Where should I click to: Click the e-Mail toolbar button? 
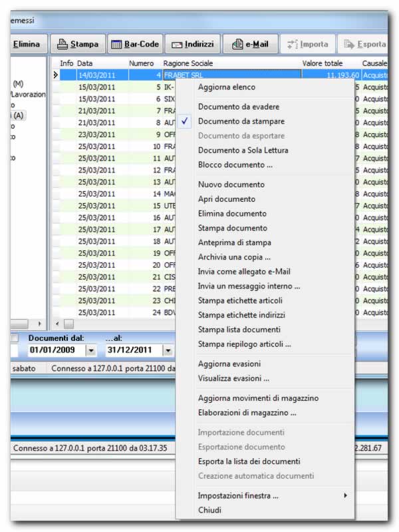click(250, 45)
